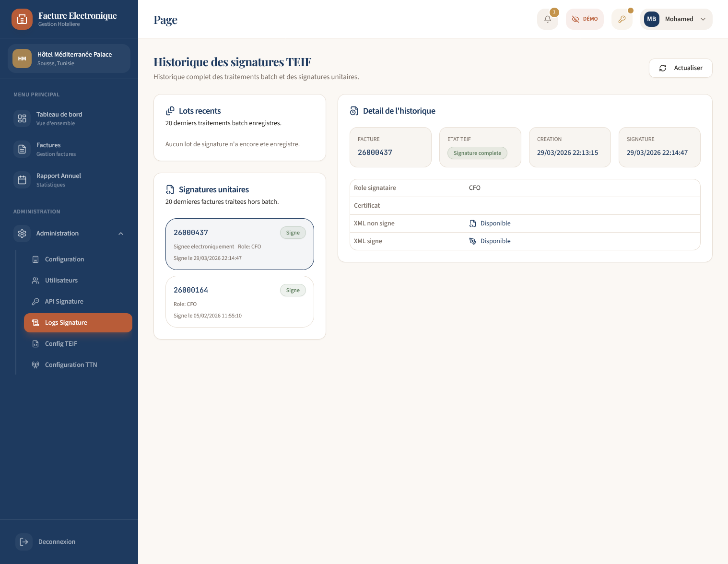Open the Utilisateurs menu item
This screenshot has width=728, height=564.
61,281
